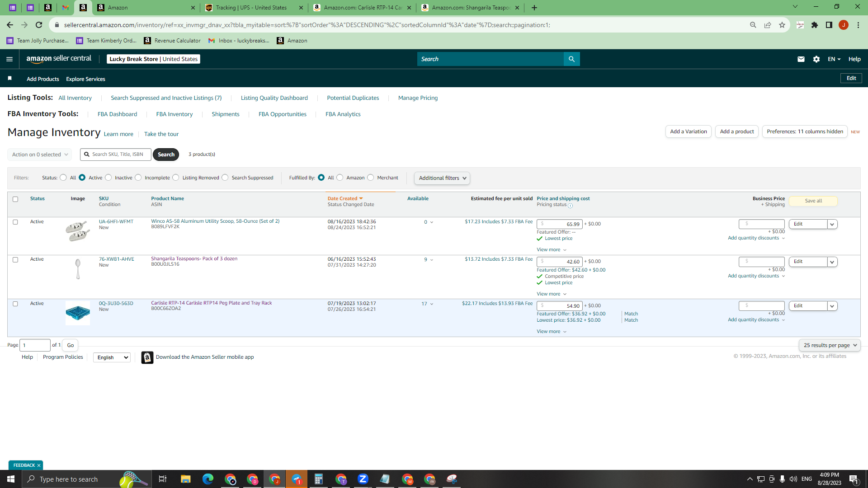Click the Save all button
The width and height of the screenshot is (868, 488).
[x=813, y=201]
